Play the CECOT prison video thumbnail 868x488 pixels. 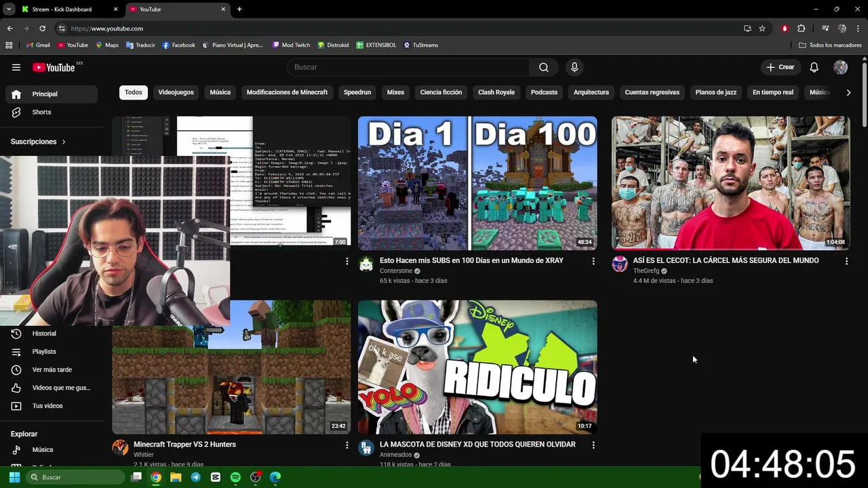click(730, 183)
